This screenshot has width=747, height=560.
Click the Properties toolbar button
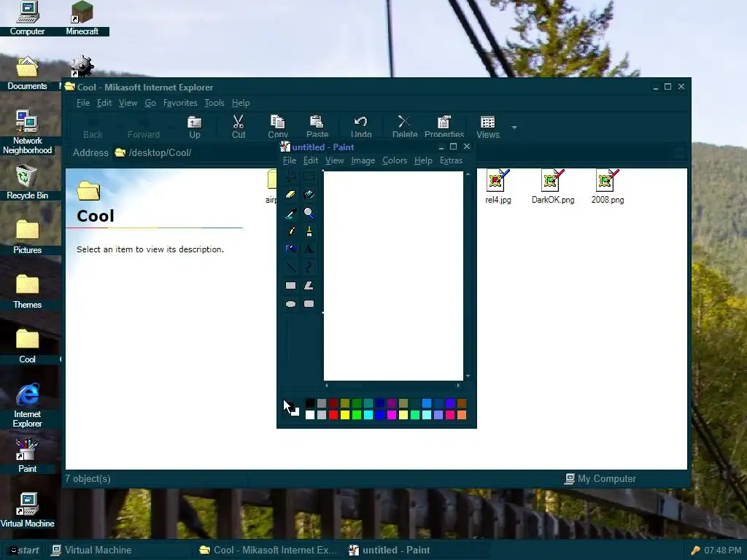click(444, 127)
